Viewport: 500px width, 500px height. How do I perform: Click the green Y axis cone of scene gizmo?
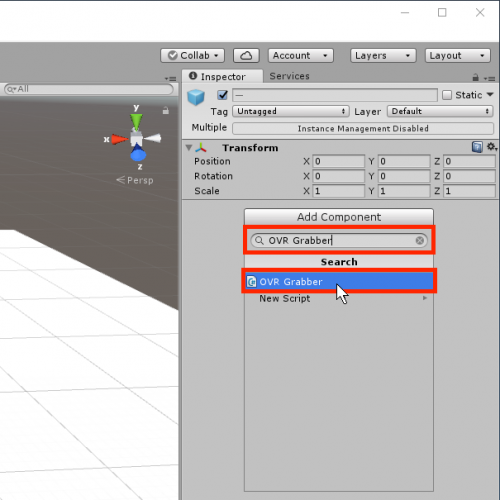pyautogui.click(x=136, y=121)
